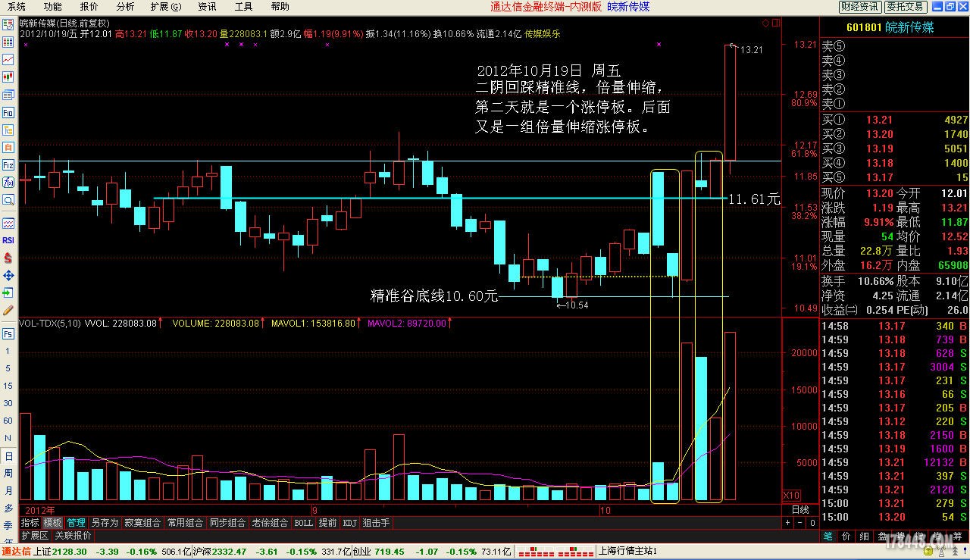Click the diamond icon above the chart

coord(765,23)
